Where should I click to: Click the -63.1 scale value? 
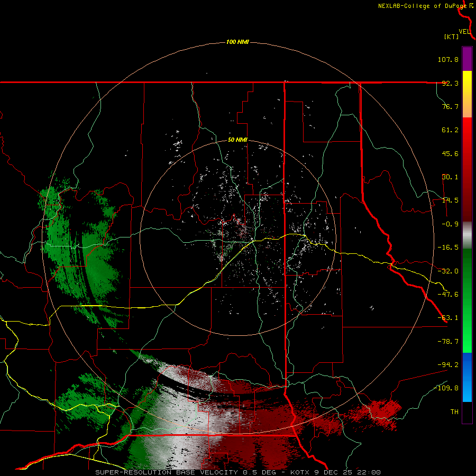(448, 318)
